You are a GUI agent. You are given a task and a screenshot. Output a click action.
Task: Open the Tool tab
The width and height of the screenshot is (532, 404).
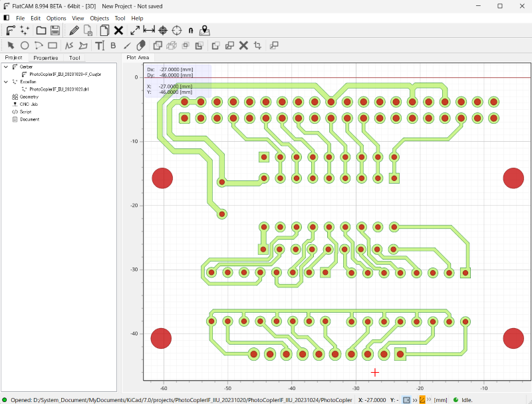click(74, 58)
